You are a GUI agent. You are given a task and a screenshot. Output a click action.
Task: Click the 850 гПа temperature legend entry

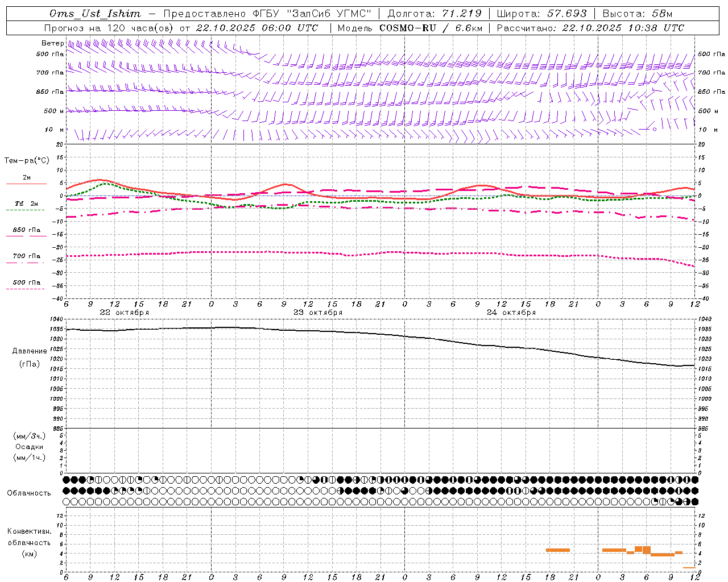coord(26,230)
